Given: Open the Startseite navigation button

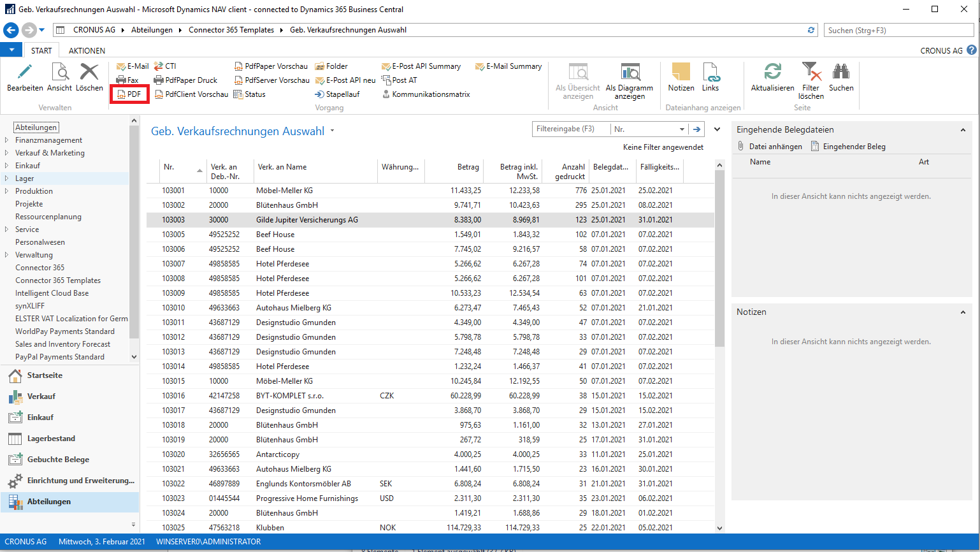Looking at the screenshot, I should point(69,375).
